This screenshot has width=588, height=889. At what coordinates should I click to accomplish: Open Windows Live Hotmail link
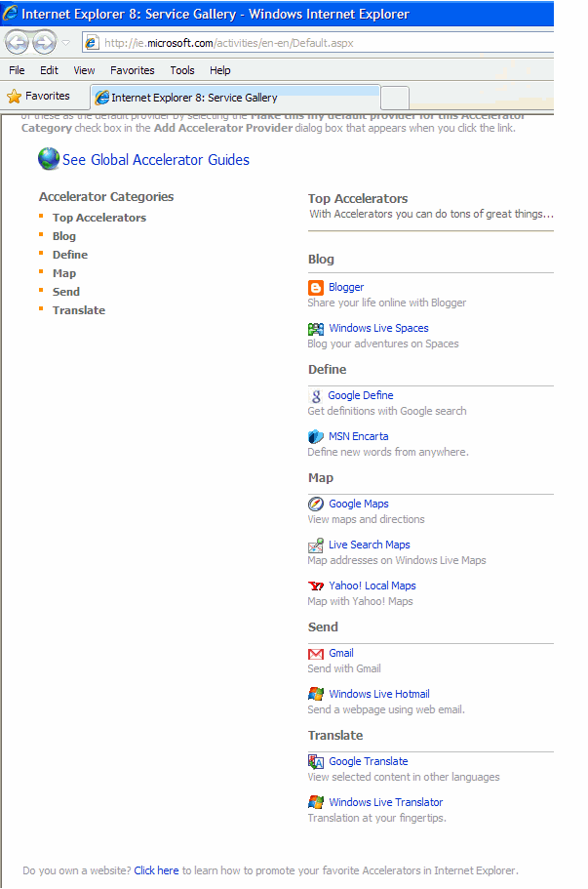pyautogui.click(x=379, y=694)
